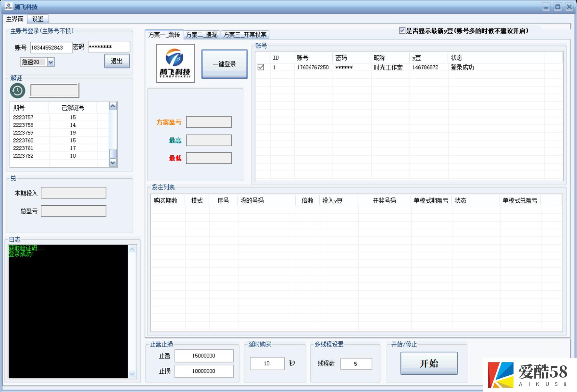Screen dimensions: 577x392
Task: Click the 退出 button
Action: [x=117, y=61]
